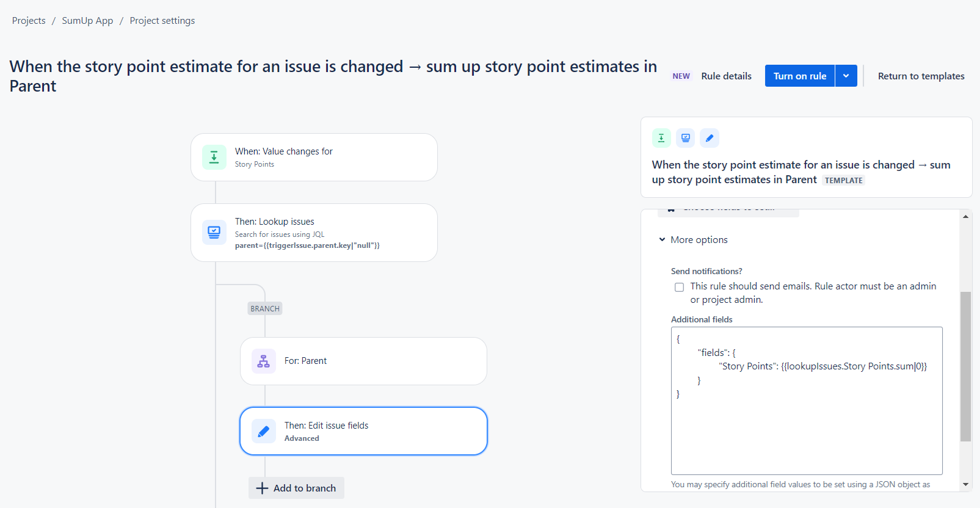Click the Turn on rule button
Viewport: 980px width, 508px height.
800,76
